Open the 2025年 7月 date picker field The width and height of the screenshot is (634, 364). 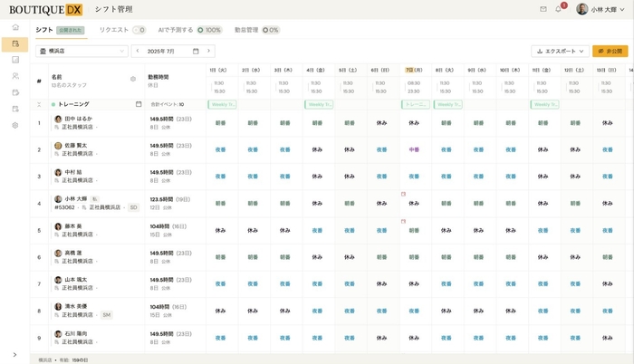[163, 52]
